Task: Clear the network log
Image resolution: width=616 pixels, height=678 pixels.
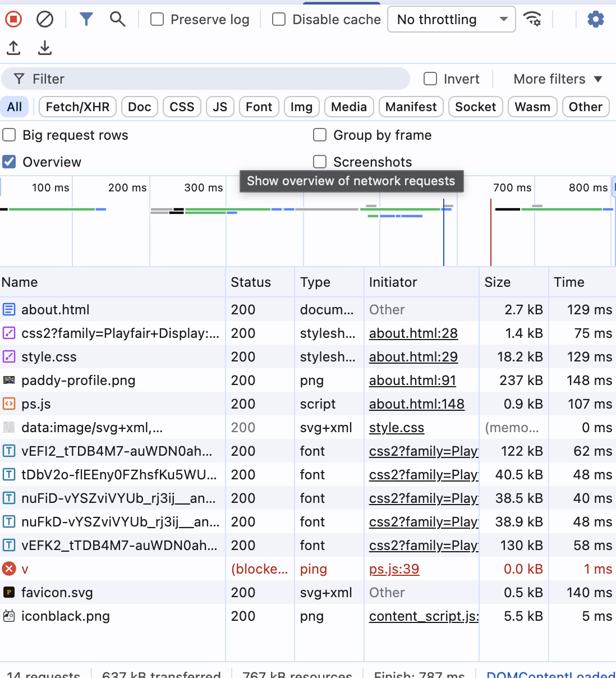Action: tap(44, 19)
